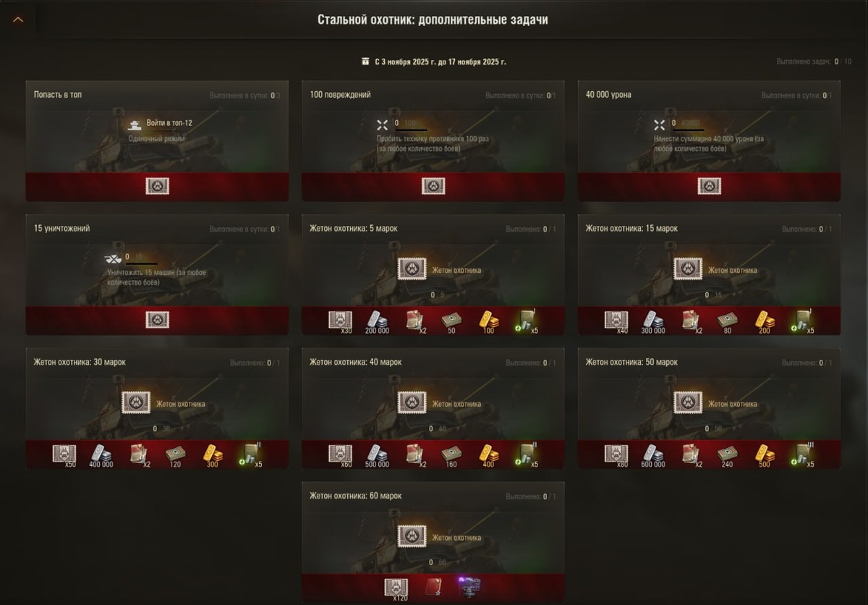868x605 pixels.
Task: Click the x40 stamps reward in '15 марок'
Action: (x=616, y=321)
